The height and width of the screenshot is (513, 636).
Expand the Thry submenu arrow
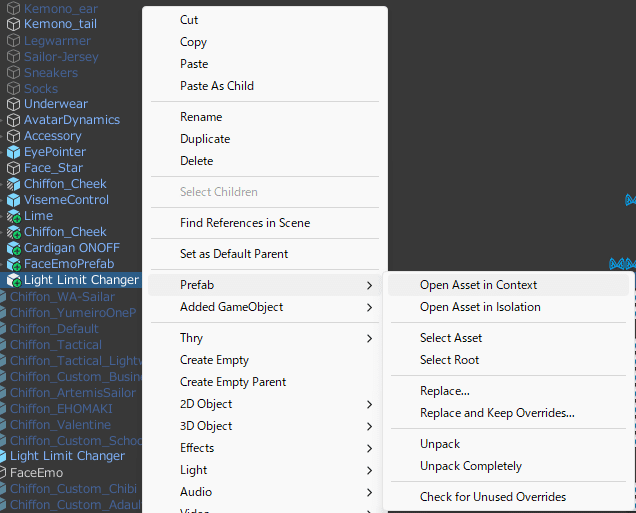(370, 339)
